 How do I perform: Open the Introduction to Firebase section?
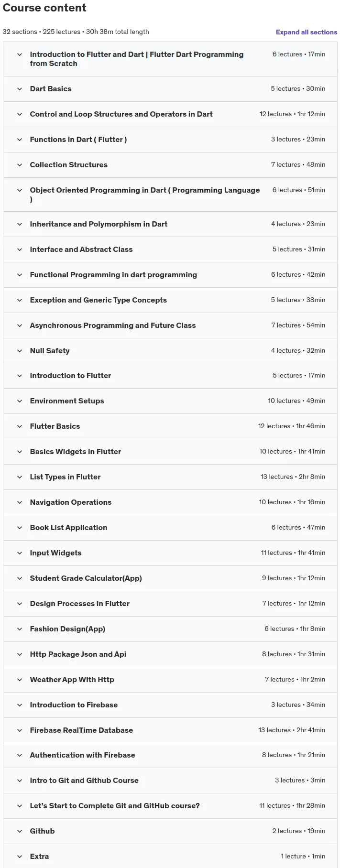coord(170,705)
